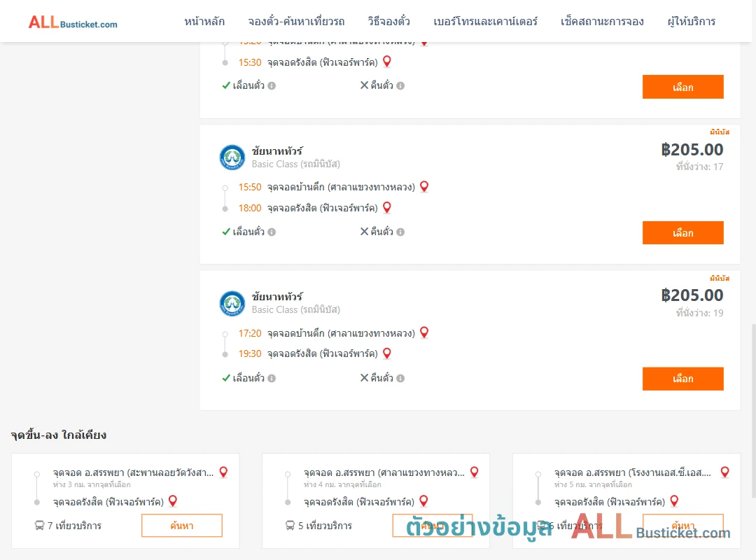Click info icon next to คืนตั๋ว on 17:20 trip
Viewport: 756px width, 560px height.
400,378
